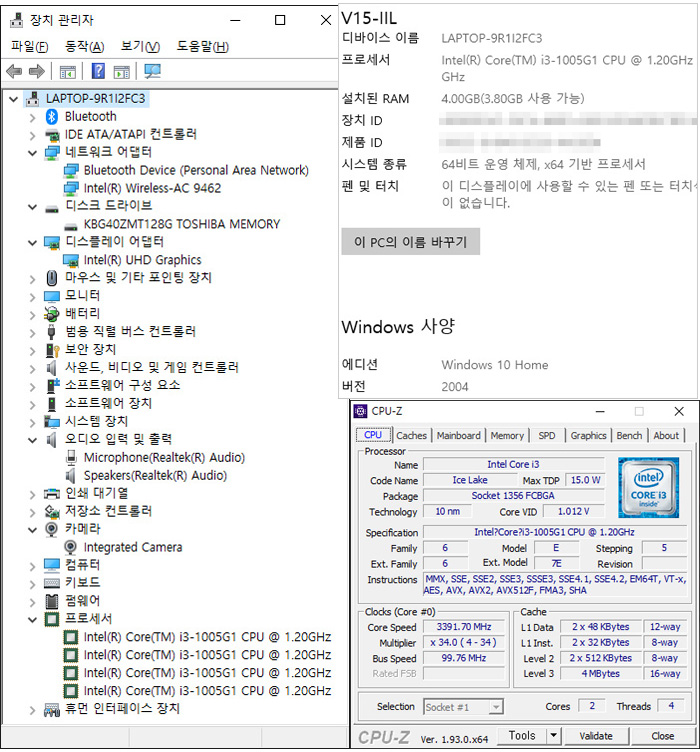Select Microphone(Realtek(R) Audio) device

pyautogui.click(x=164, y=458)
